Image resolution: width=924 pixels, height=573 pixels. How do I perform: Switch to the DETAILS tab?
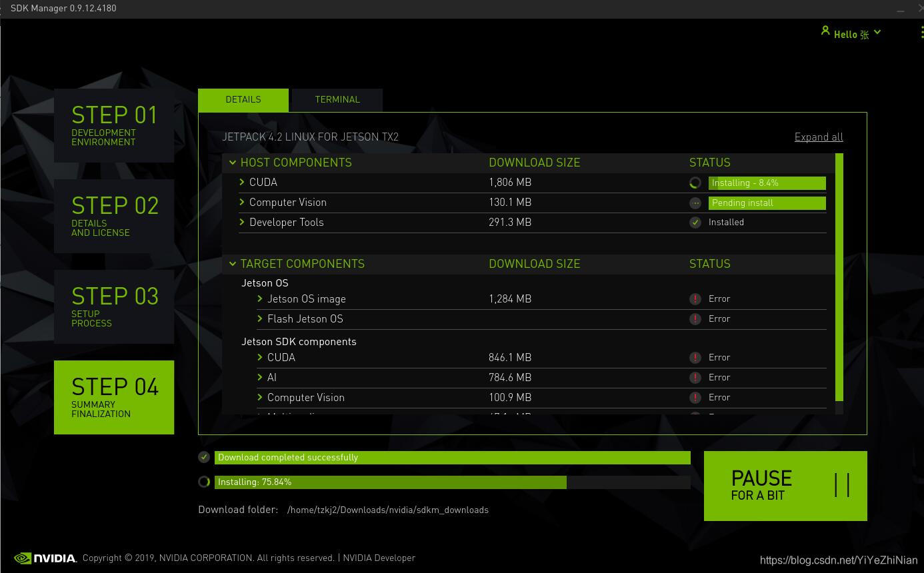tap(243, 100)
